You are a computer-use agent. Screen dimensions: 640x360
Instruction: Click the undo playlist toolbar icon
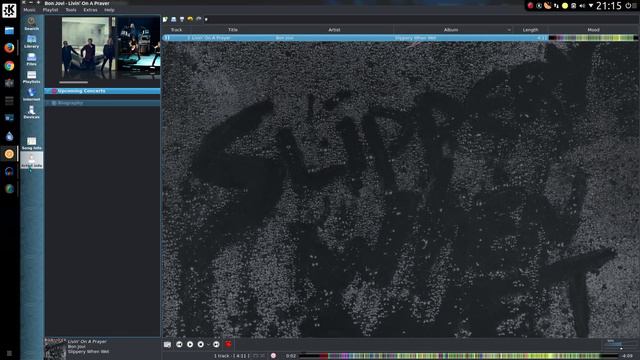point(190,19)
